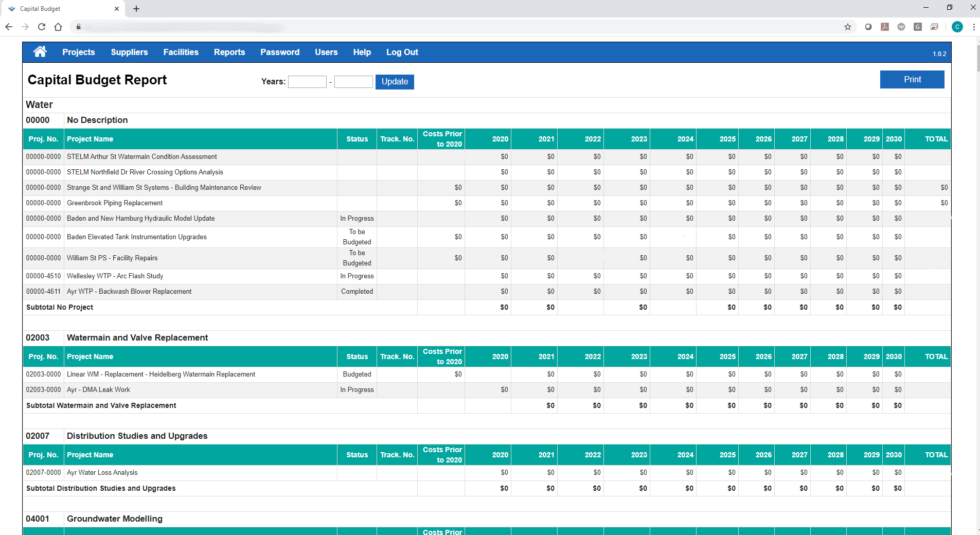
Task: Click the PDF extension icon
Action: pos(885,27)
